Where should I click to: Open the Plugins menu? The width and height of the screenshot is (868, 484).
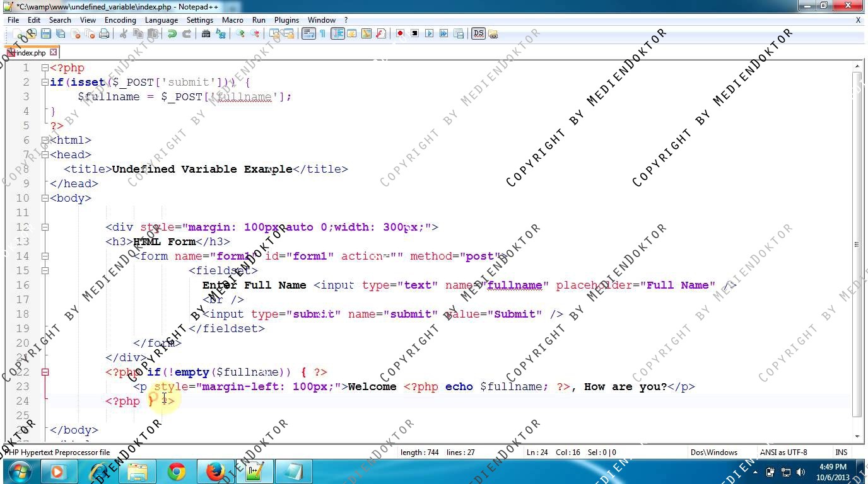point(286,20)
